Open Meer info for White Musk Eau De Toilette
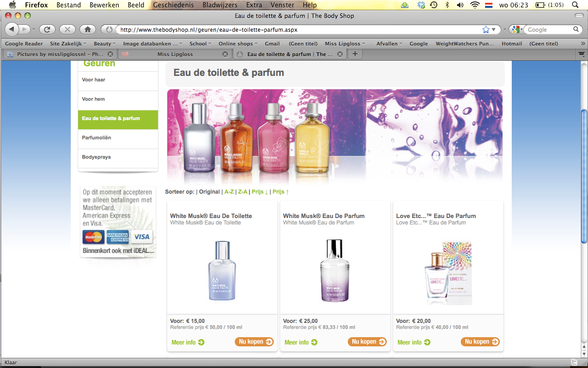Screen dimensions: 588x368 188,342
